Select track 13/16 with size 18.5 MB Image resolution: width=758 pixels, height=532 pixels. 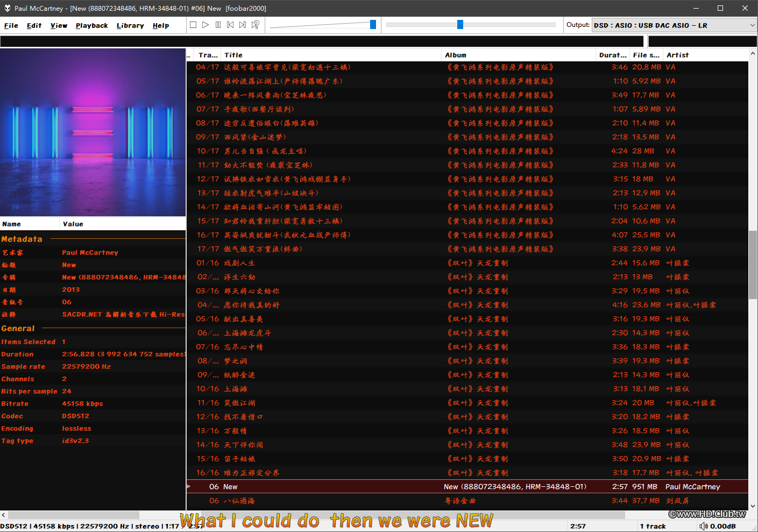click(467, 431)
